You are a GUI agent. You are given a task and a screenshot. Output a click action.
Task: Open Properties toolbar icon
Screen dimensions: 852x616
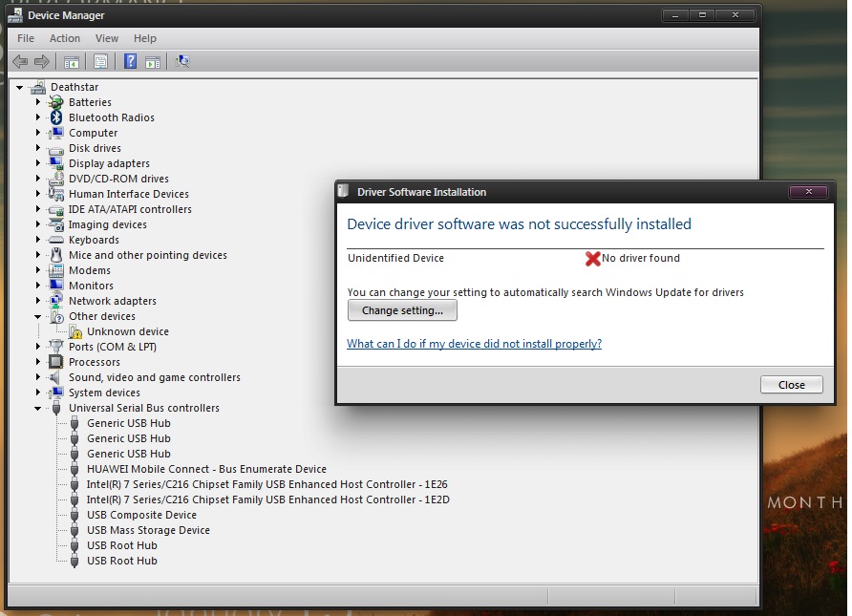coord(100,61)
